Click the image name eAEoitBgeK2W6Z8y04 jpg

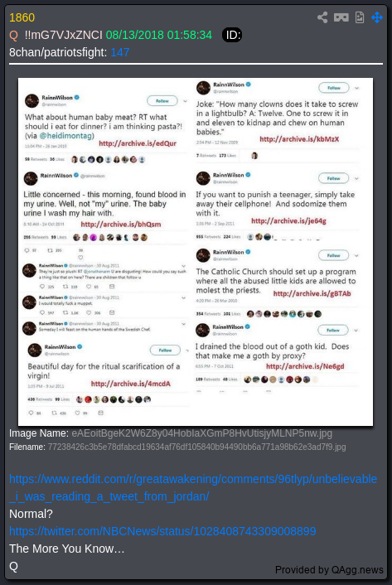pyautogui.click(x=201, y=433)
